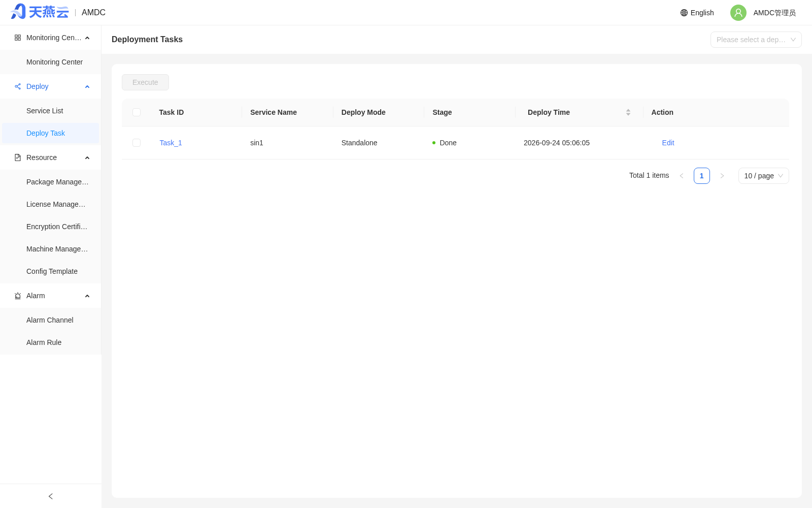Screen dimensions: 812x508
Task: Click the Execute button
Action: tap(145, 82)
